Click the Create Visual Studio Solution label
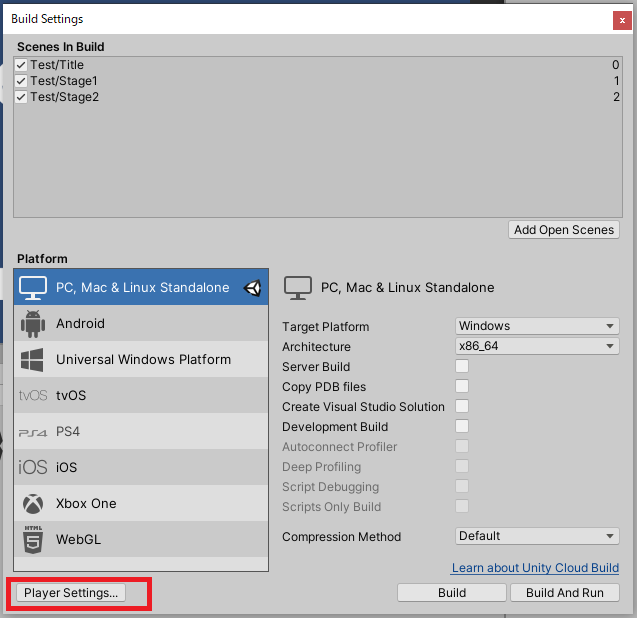The image size is (637, 618). (x=363, y=407)
